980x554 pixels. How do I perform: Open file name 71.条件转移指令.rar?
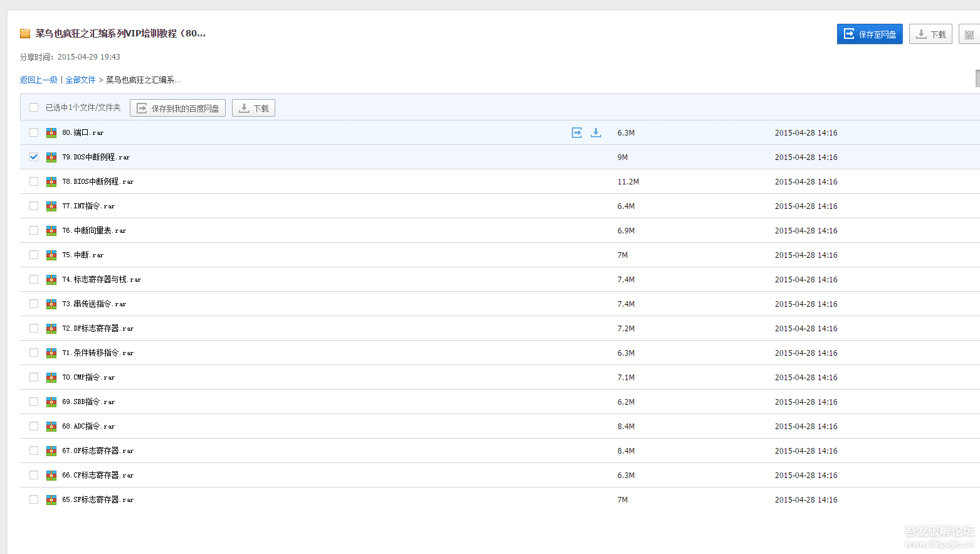pos(98,353)
